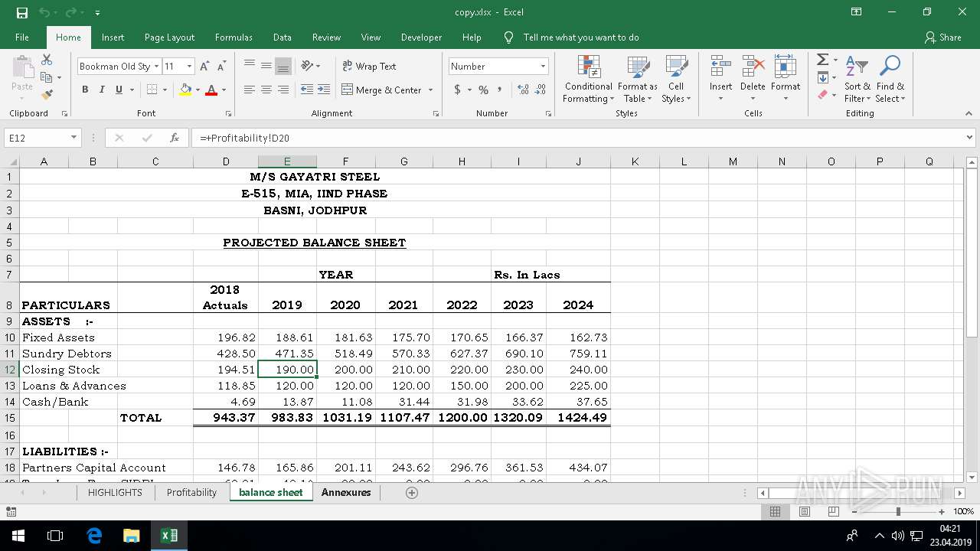The width and height of the screenshot is (980, 551).
Task: Click the AutoSum sigma icon
Action: point(822,60)
